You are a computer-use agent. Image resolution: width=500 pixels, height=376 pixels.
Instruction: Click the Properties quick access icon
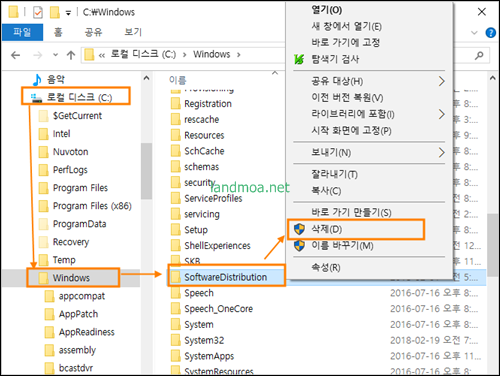[38, 12]
